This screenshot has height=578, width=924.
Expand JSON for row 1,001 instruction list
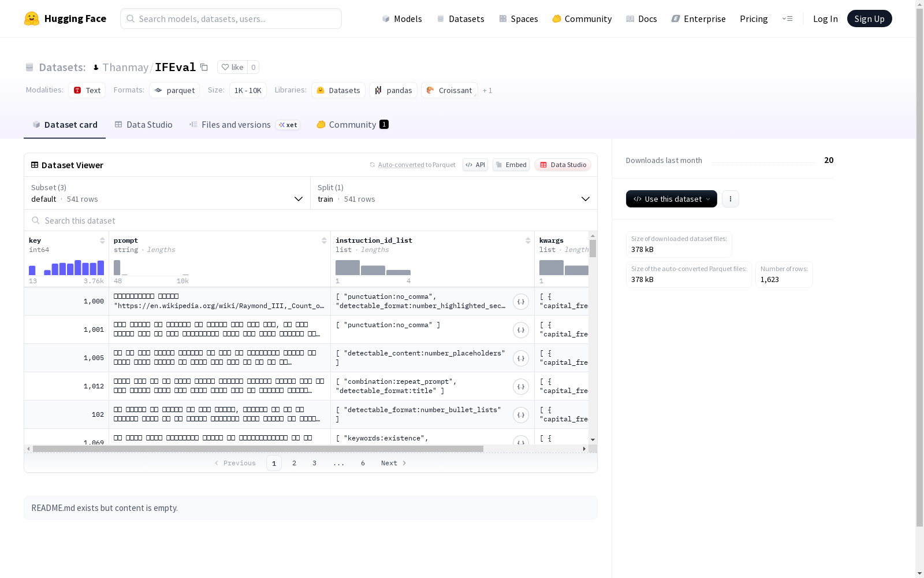point(521,330)
